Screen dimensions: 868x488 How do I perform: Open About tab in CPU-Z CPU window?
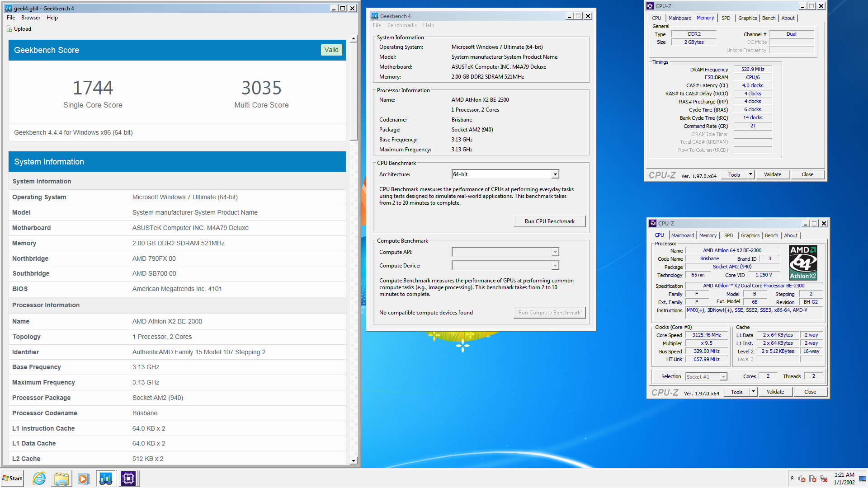point(791,235)
